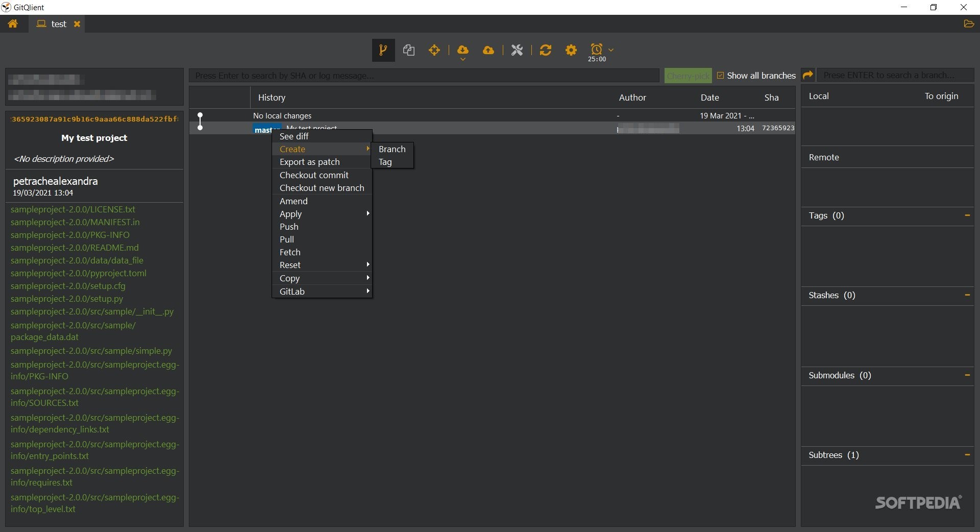Open data/data_file in file list
This screenshot has width=980, height=532.
77,260
